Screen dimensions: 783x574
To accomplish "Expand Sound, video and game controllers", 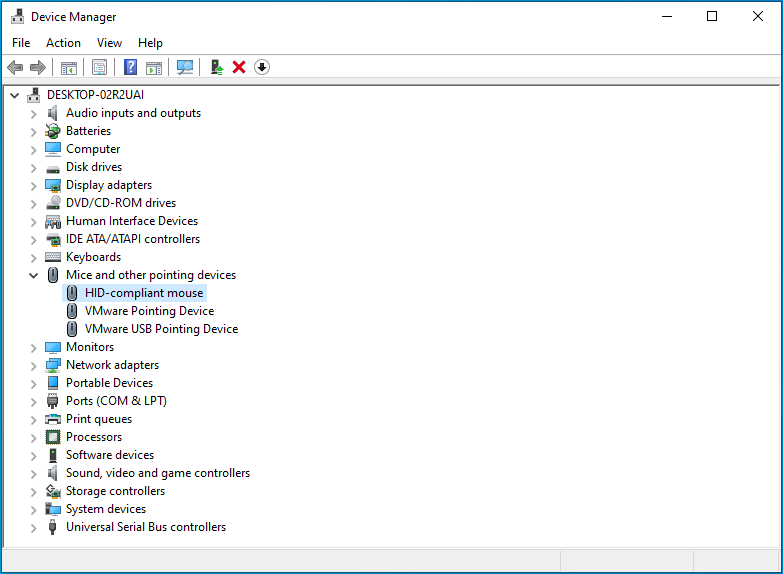I will click(x=33, y=474).
